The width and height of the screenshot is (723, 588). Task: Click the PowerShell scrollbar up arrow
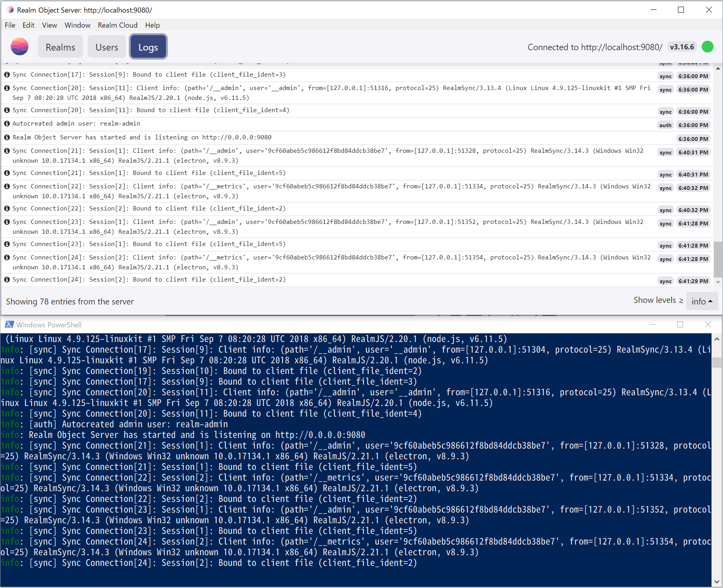716,339
